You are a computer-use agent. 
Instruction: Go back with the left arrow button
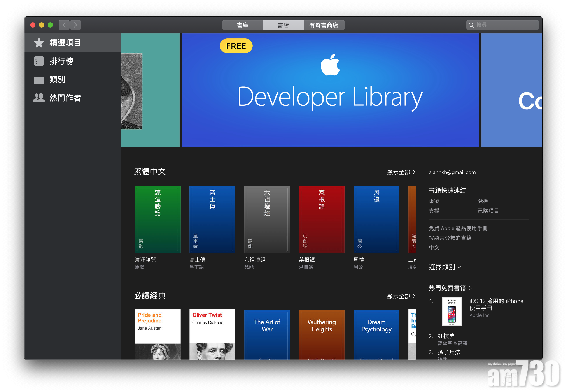point(64,25)
